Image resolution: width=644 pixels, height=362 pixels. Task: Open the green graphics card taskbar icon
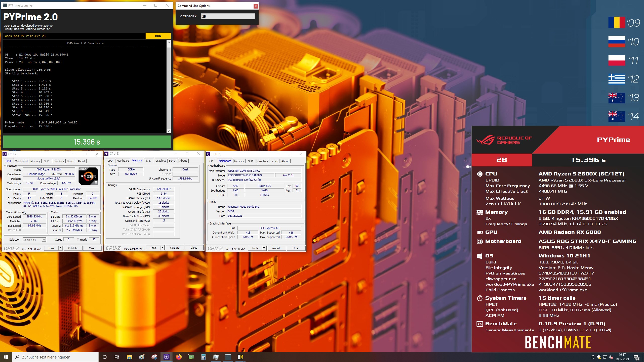tap(191, 357)
